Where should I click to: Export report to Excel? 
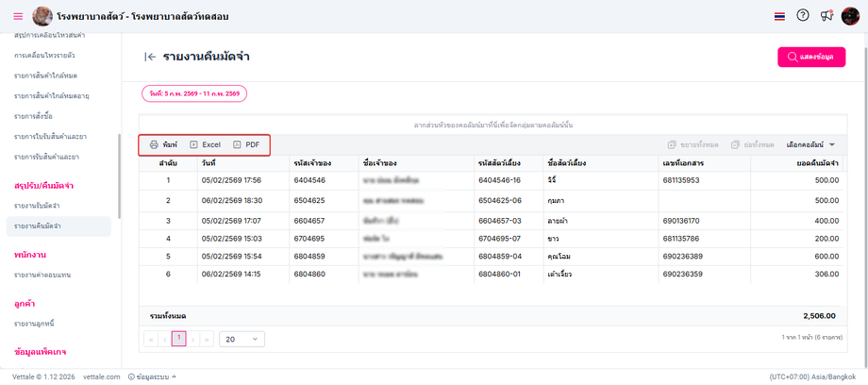coord(205,144)
